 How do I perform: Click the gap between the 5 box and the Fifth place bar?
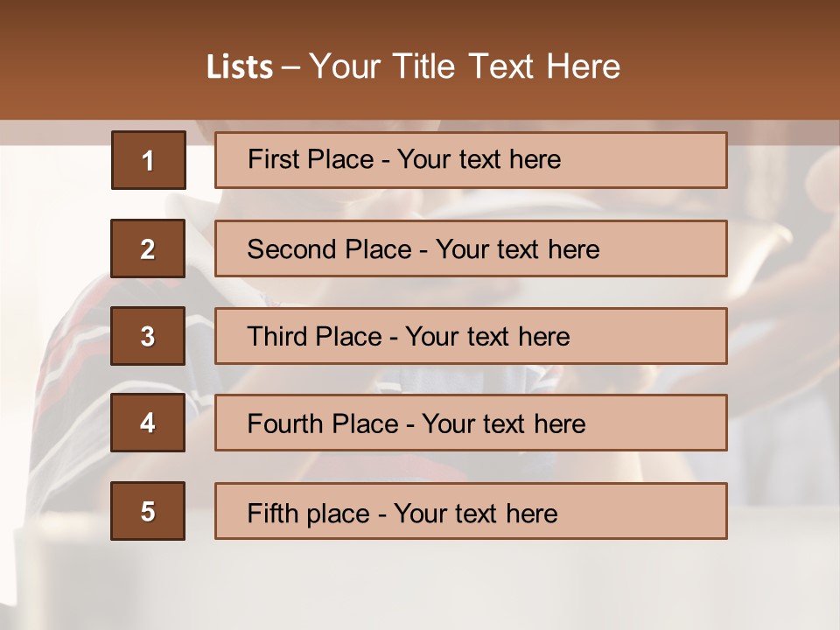200,511
